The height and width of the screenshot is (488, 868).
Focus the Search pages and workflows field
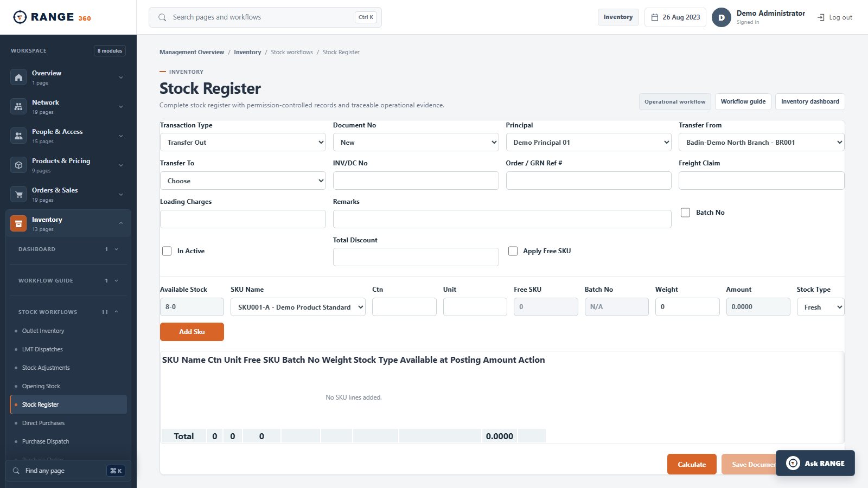coord(265,17)
